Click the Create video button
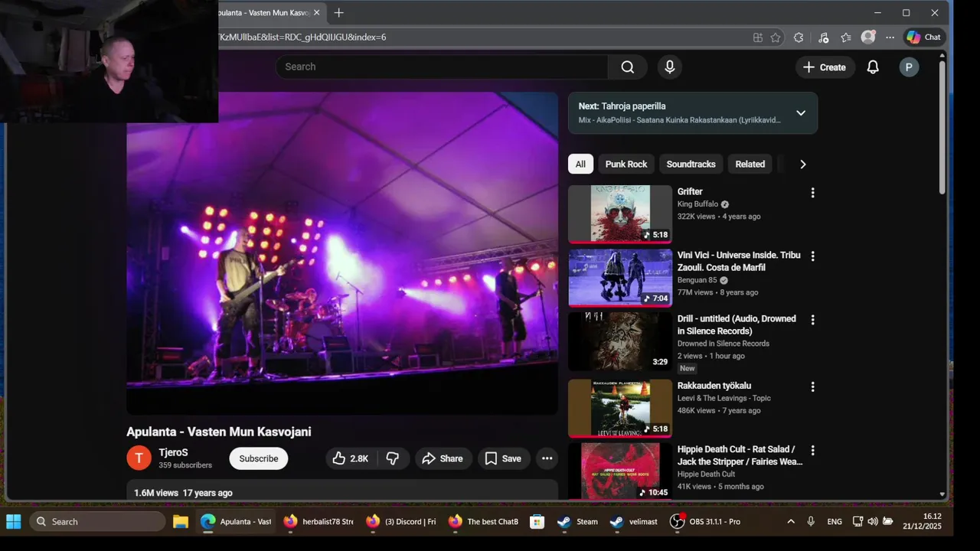The width and height of the screenshot is (980, 551). click(x=825, y=67)
